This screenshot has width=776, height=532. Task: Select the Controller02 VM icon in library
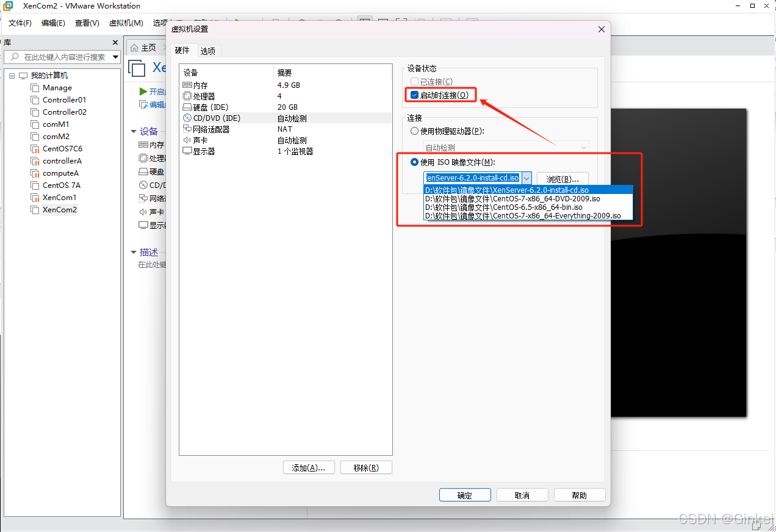(x=35, y=112)
